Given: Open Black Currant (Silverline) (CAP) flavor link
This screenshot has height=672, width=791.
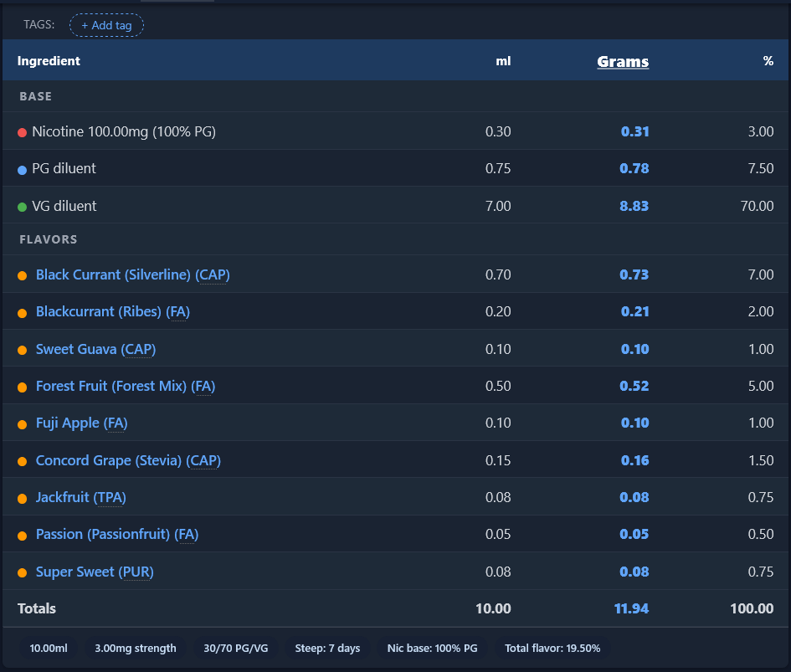Looking at the screenshot, I should coord(133,275).
